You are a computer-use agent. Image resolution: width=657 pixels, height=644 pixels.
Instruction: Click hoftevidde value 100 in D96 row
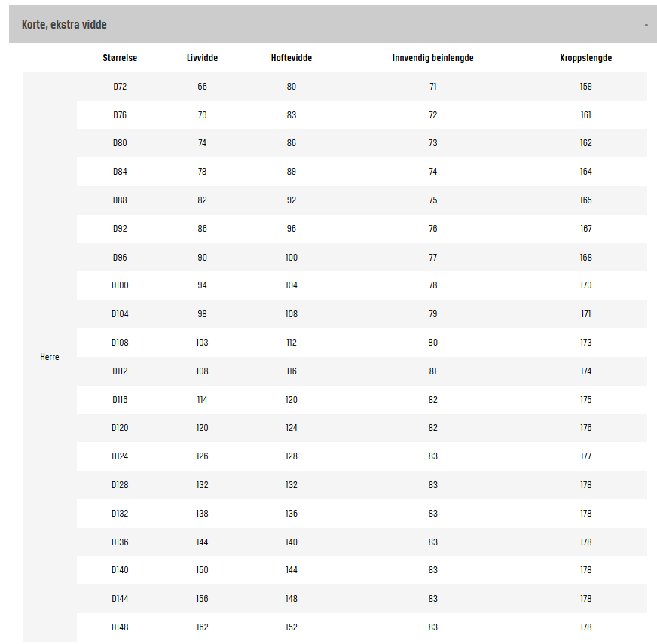[292, 258]
